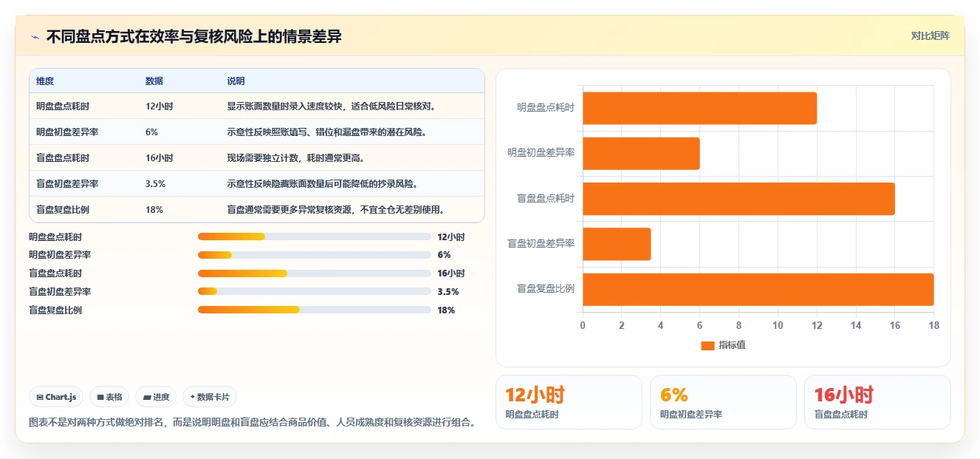Click the 盲盘初盘差异率 label in the progress list
Screen dimensions: 980x459
click(x=60, y=292)
